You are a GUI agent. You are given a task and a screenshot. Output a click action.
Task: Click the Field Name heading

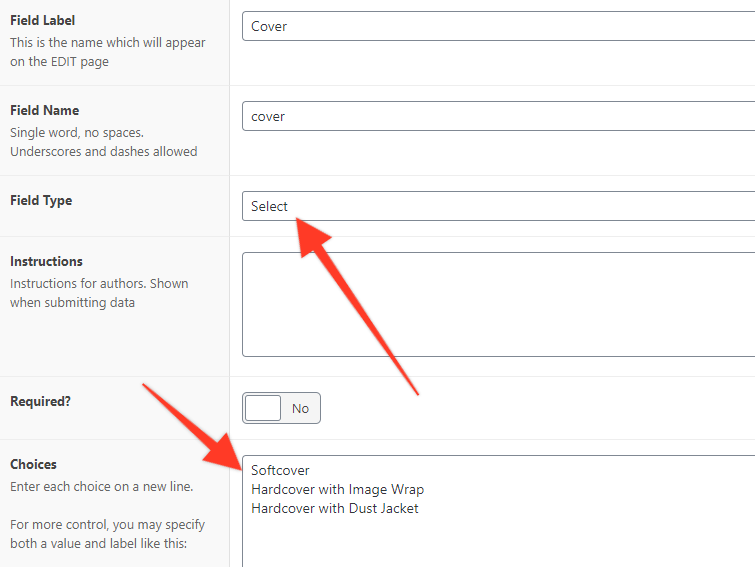click(x=44, y=110)
